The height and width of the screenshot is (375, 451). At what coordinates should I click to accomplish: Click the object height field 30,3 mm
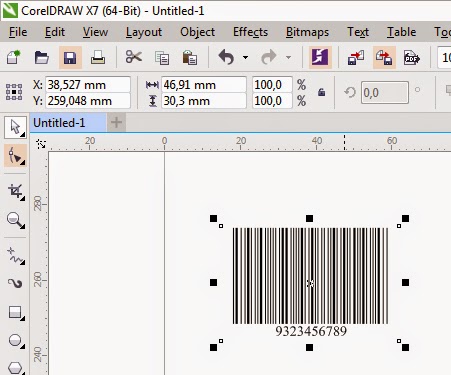click(x=204, y=101)
